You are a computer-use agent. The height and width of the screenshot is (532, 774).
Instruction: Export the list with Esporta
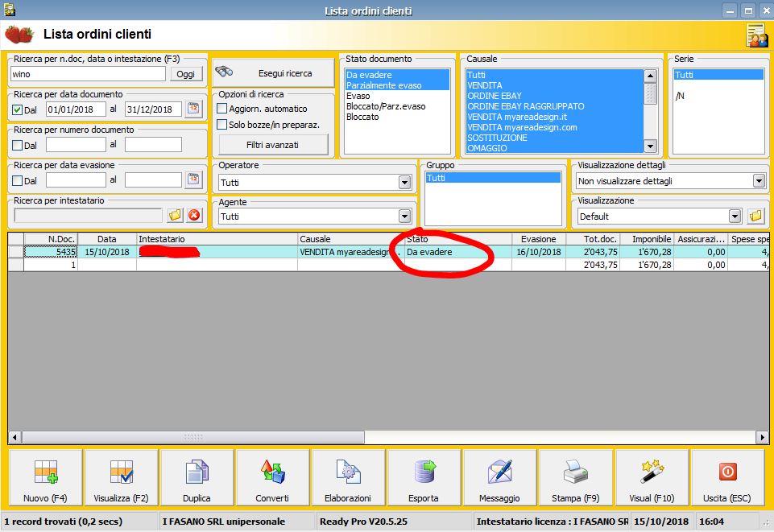(x=424, y=477)
